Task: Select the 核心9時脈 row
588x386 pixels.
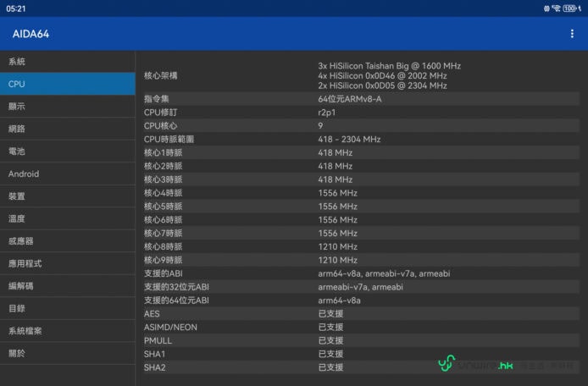Action: coord(362,260)
